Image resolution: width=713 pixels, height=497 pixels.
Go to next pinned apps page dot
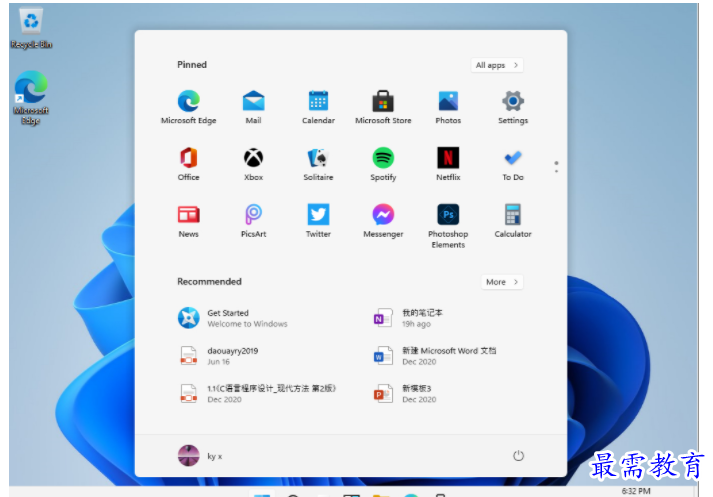click(556, 171)
